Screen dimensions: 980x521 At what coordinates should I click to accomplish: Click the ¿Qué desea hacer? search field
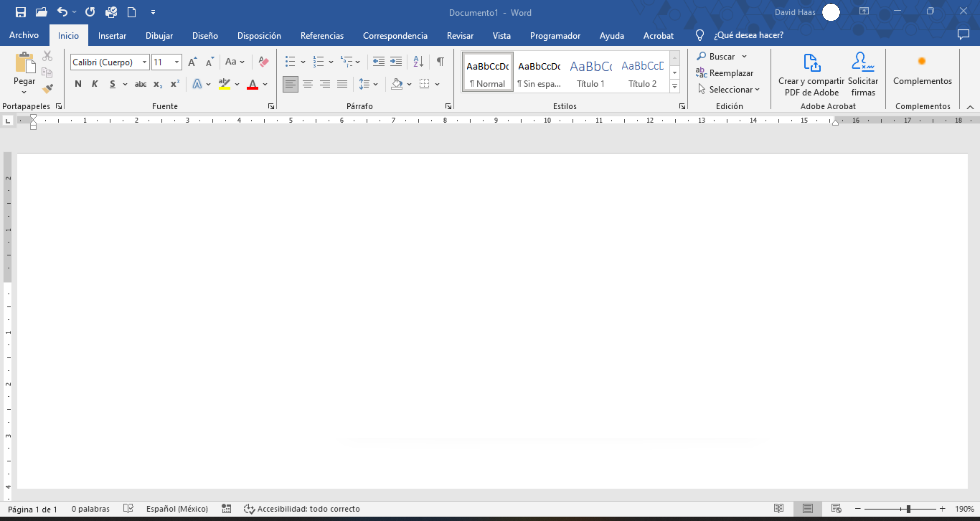click(748, 35)
